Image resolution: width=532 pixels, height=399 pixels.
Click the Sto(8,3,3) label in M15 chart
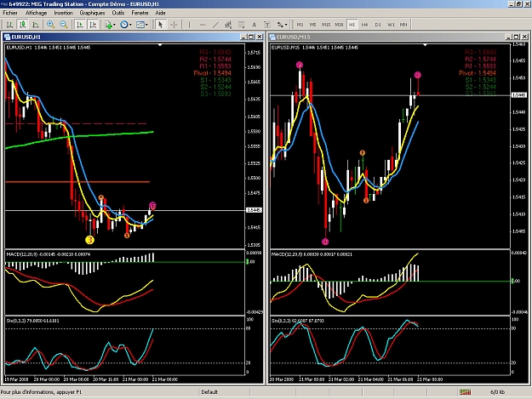pyautogui.click(x=279, y=321)
